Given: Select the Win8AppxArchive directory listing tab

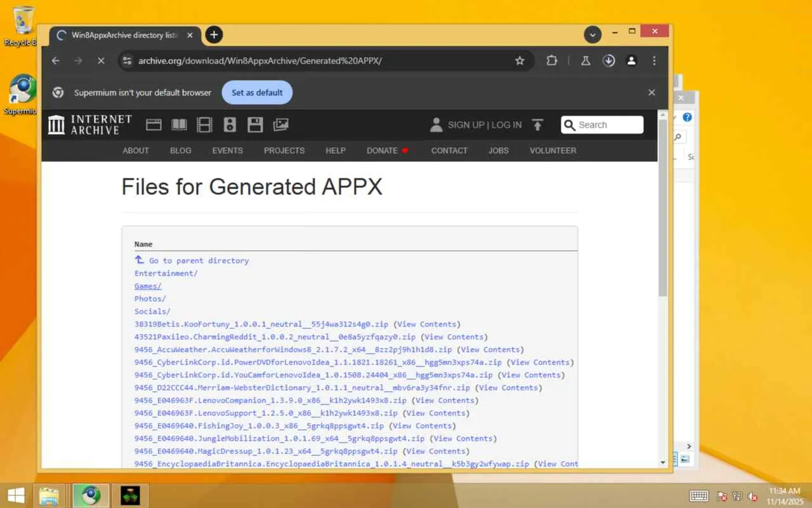Looking at the screenshot, I should 126,35.
